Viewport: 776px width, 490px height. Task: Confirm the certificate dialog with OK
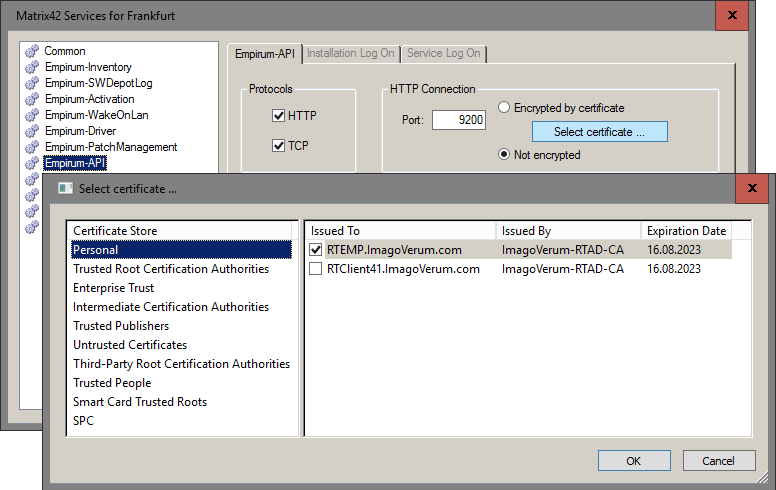point(634,461)
